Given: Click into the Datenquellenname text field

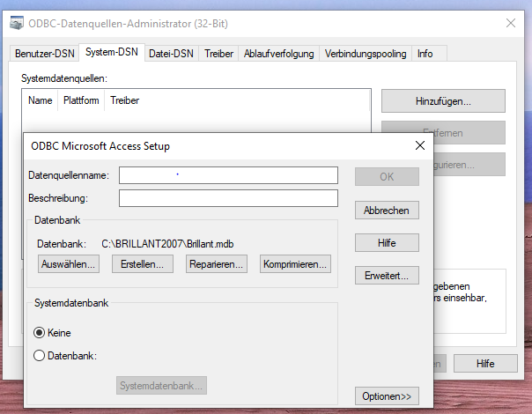Looking at the screenshot, I should tap(228, 175).
